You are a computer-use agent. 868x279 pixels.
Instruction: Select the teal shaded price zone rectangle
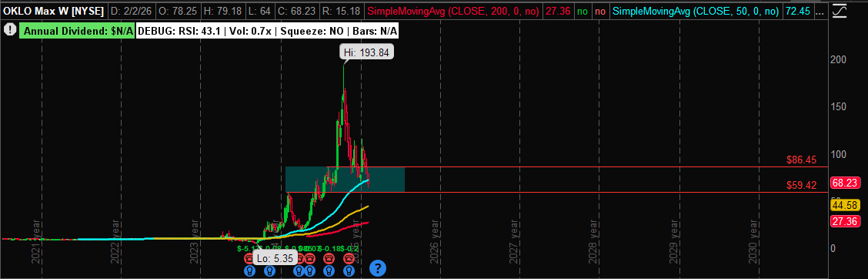click(x=345, y=179)
